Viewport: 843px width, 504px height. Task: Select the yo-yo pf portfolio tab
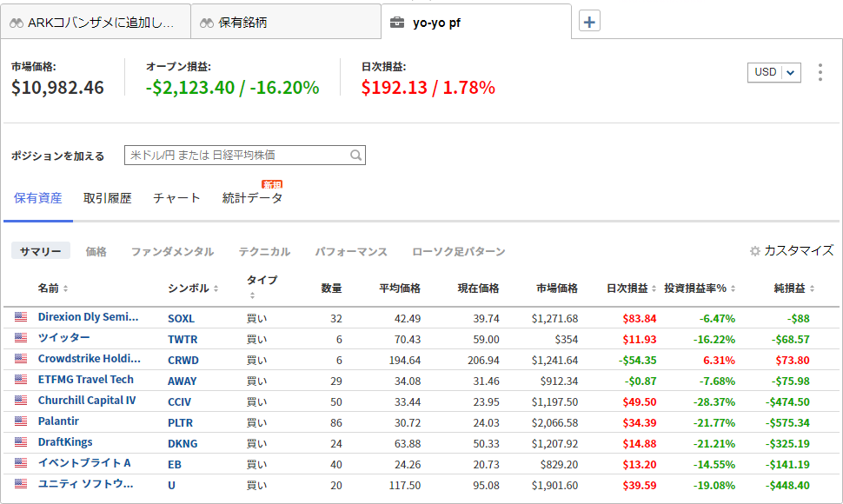coord(476,23)
